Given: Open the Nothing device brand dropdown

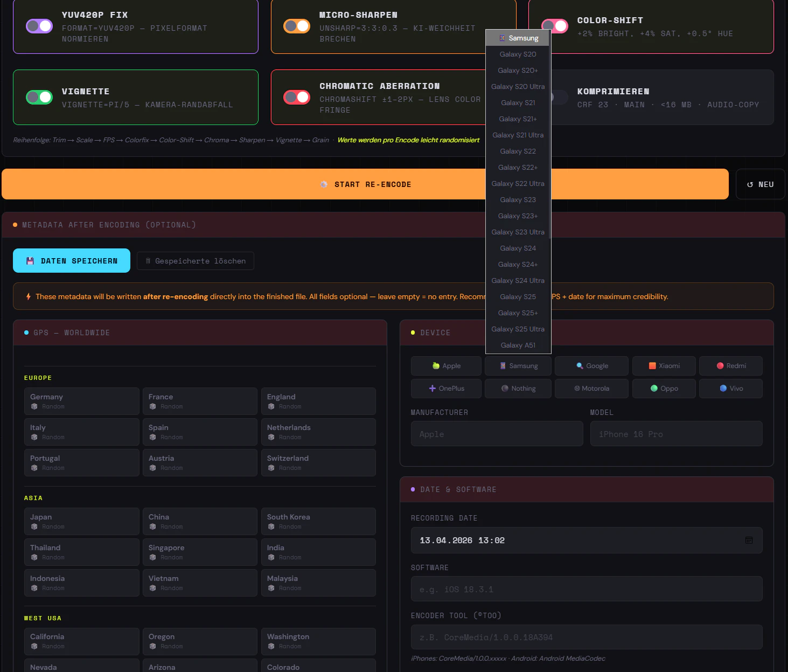Looking at the screenshot, I should click(518, 389).
